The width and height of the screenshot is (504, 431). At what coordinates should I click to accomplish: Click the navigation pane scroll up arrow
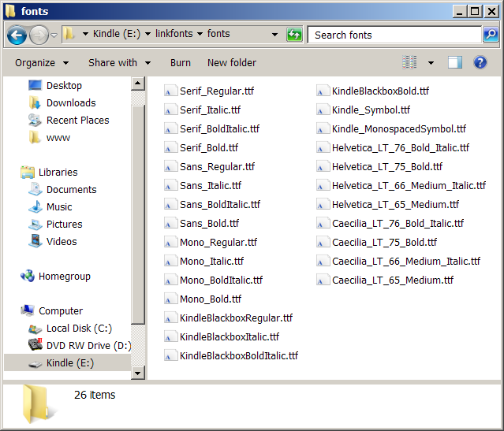tap(138, 84)
